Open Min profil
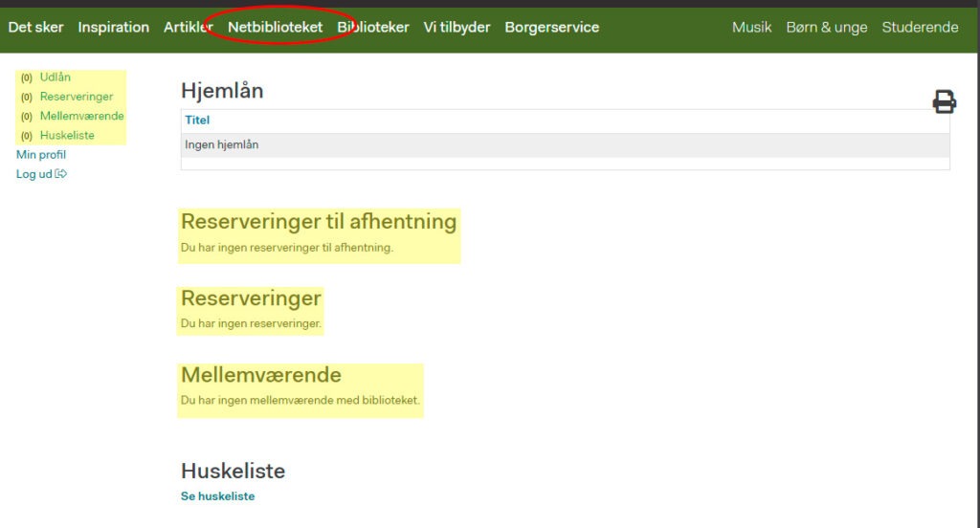980x528 pixels. (x=41, y=155)
